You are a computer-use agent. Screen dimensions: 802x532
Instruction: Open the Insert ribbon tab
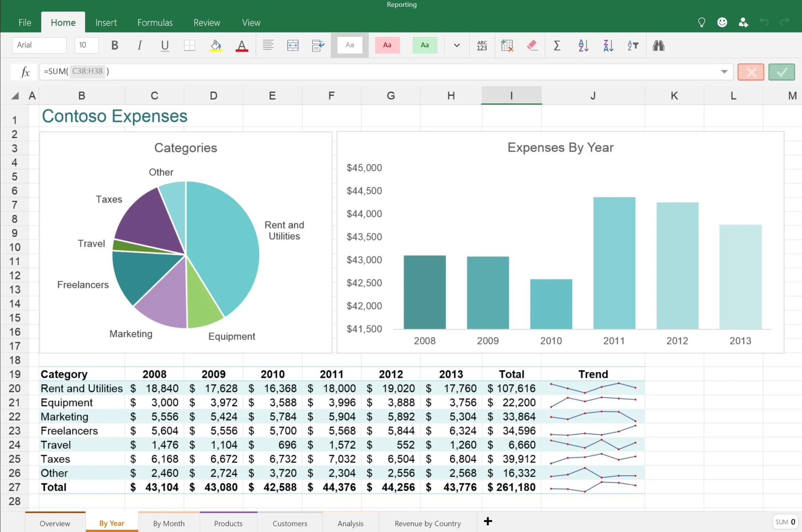point(106,23)
